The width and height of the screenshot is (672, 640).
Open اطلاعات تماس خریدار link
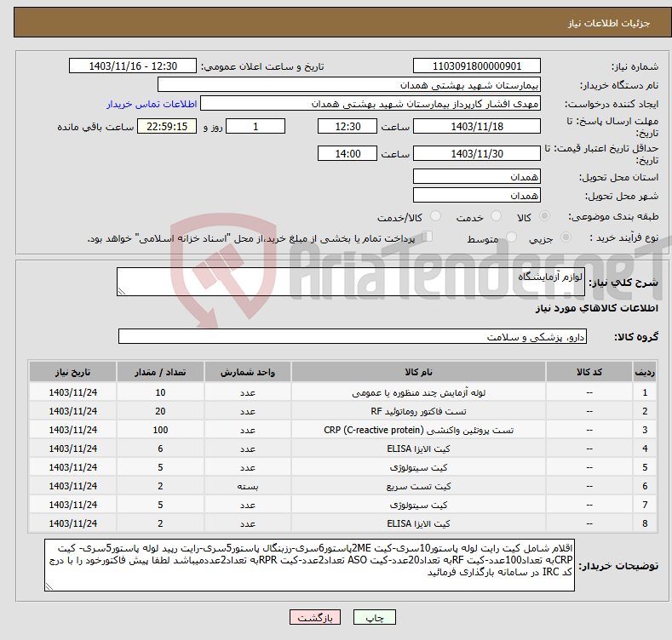coord(152,104)
